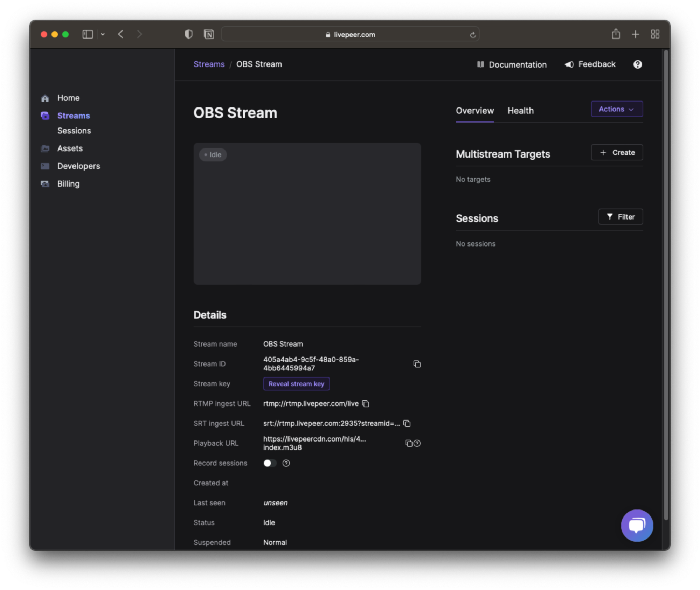The width and height of the screenshot is (700, 590).
Task: Open the Sessions Filter menu
Action: pyautogui.click(x=620, y=217)
